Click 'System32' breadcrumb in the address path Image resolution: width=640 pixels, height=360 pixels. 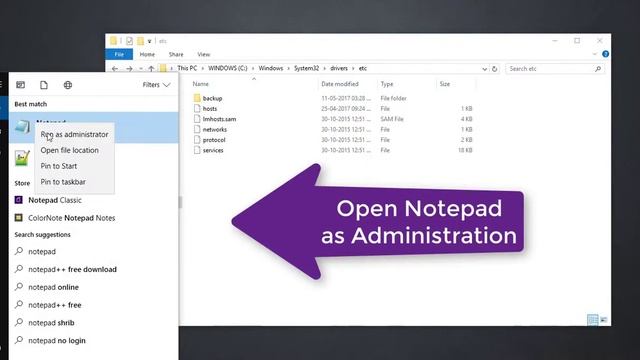306,68
